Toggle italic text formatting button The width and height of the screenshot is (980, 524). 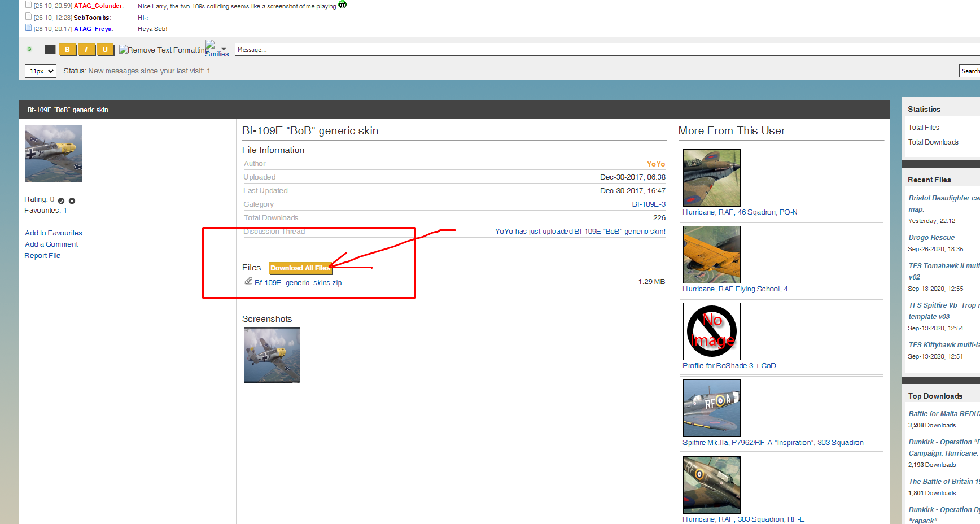[86, 50]
